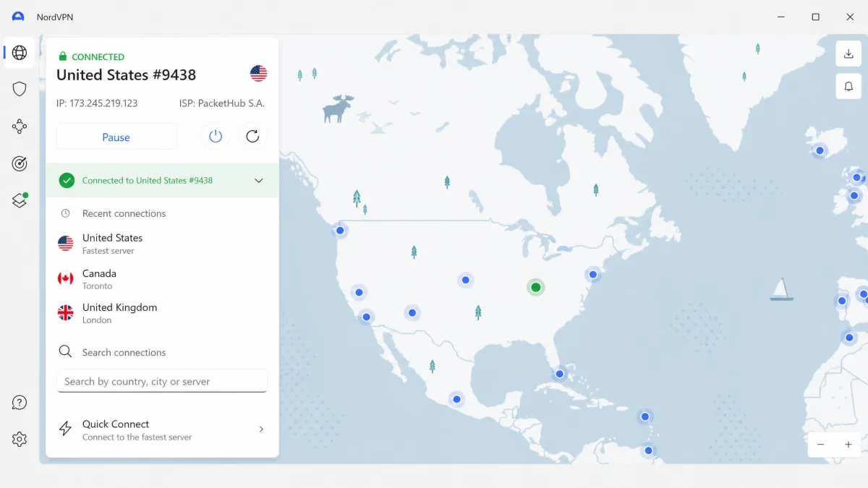
Task: Open the target Dark Web Monitor icon
Action: coord(20,163)
